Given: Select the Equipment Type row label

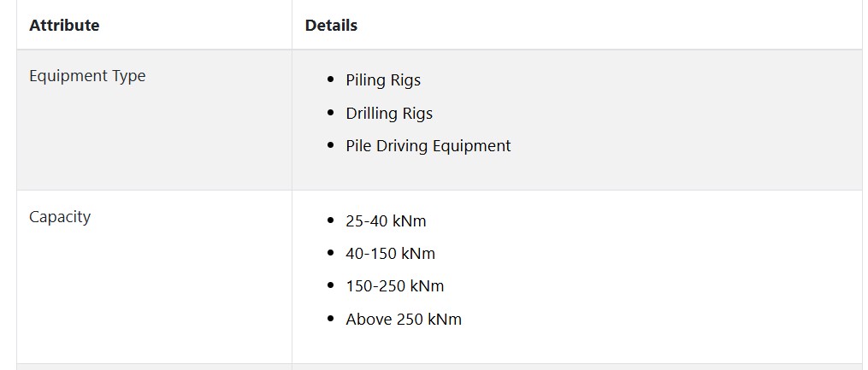Looking at the screenshot, I should click(87, 76).
